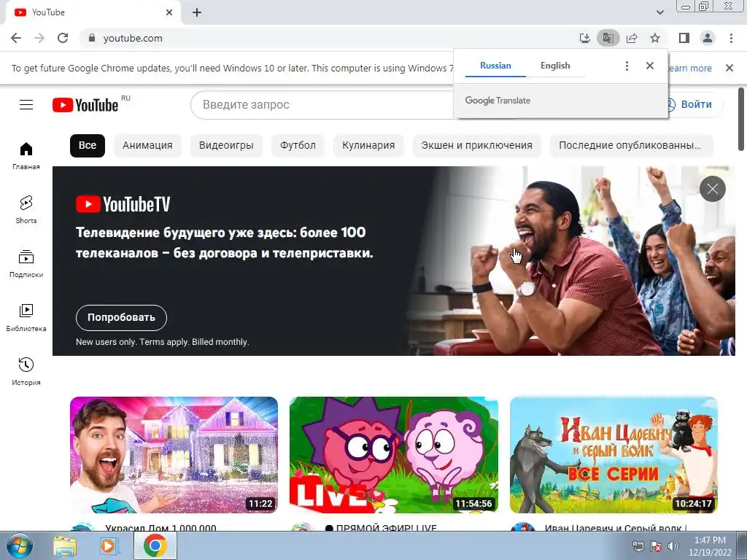Select the Последние опубликованные chip

coord(631,145)
